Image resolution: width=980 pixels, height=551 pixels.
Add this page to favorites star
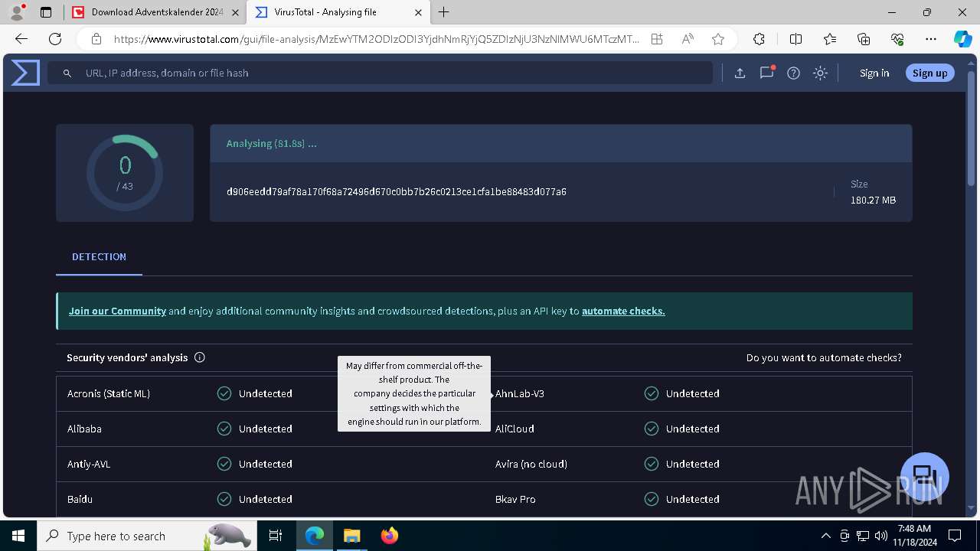(717, 39)
